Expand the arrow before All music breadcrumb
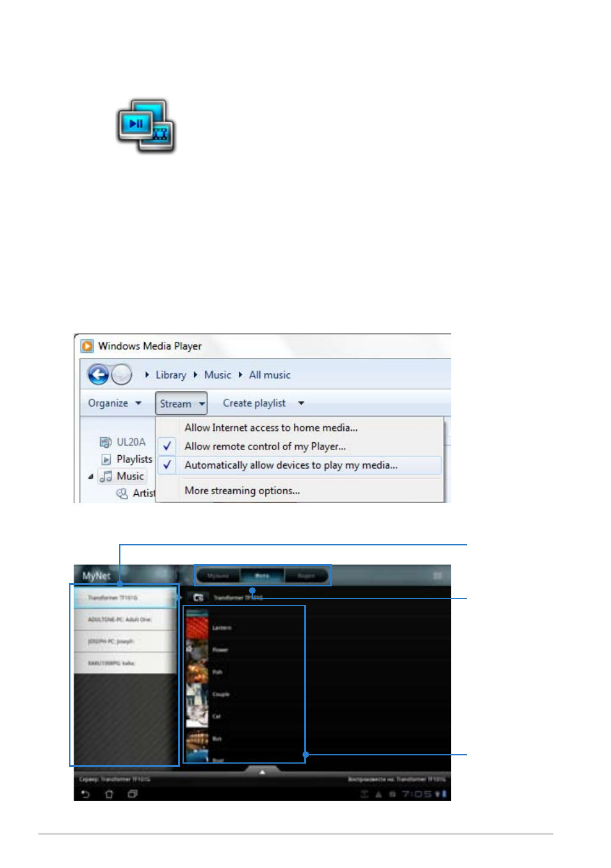Viewport: 611px width, 868px height. coord(241,375)
